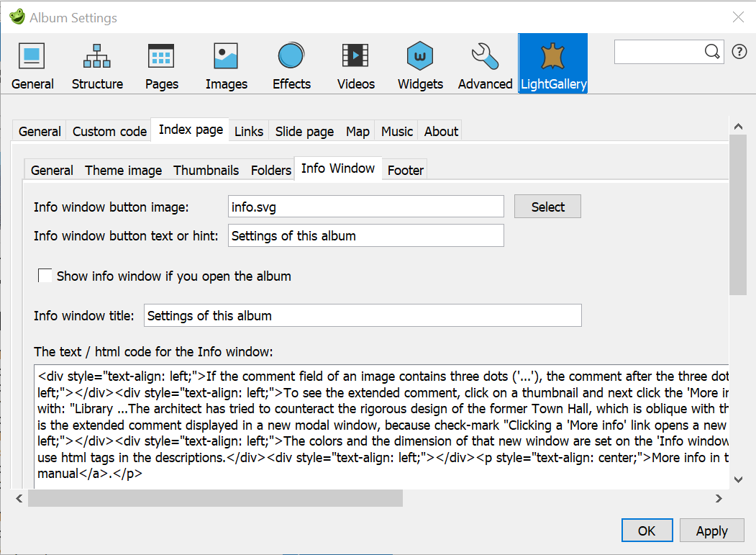Switch to the Slide page tab
The width and height of the screenshot is (756, 555).
304,131
